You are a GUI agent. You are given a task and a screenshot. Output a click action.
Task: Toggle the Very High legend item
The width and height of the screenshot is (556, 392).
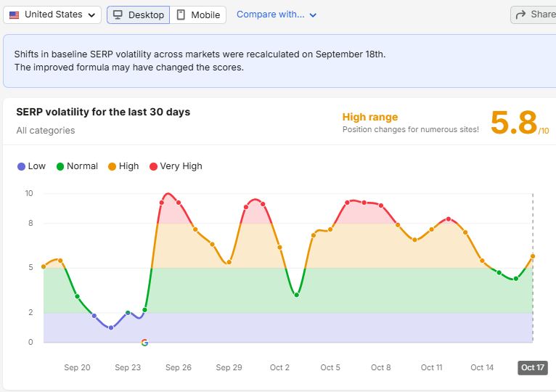pyautogui.click(x=176, y=166)
